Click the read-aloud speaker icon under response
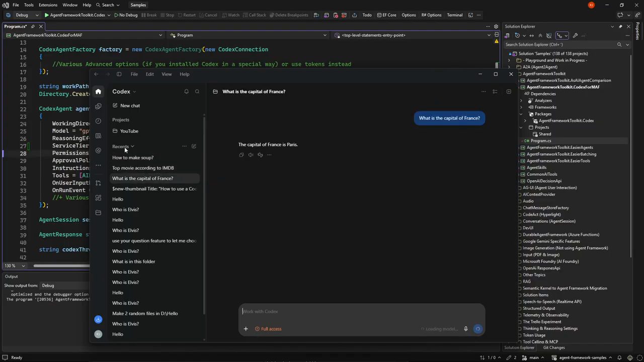644x362 pixels. click(x=251, y=155)
